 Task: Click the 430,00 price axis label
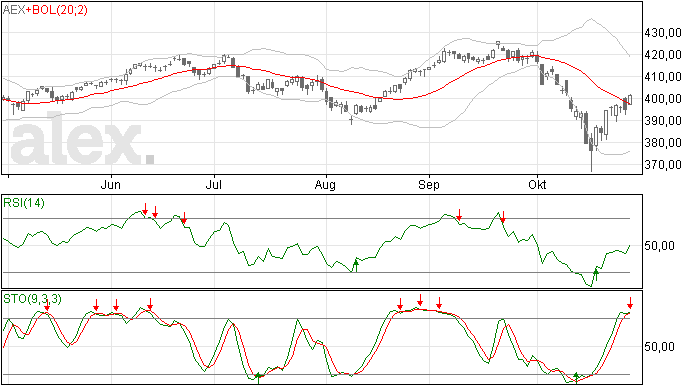[663, 33]
